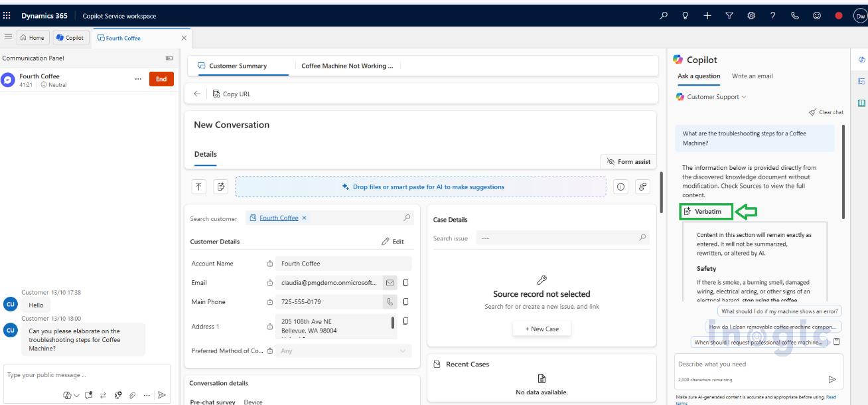This screenshot has height=405, width=868.
Task: Click the smiley feedback icon
Action: 817,15
